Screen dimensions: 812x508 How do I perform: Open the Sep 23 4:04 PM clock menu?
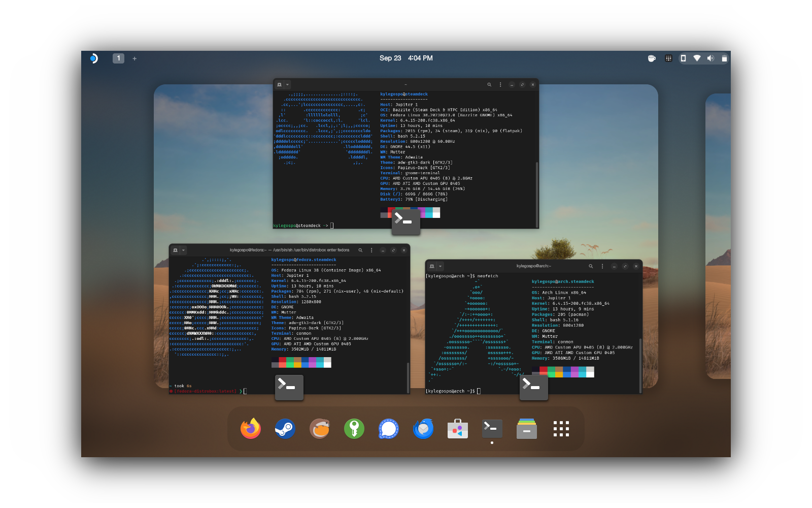(406, 58)
